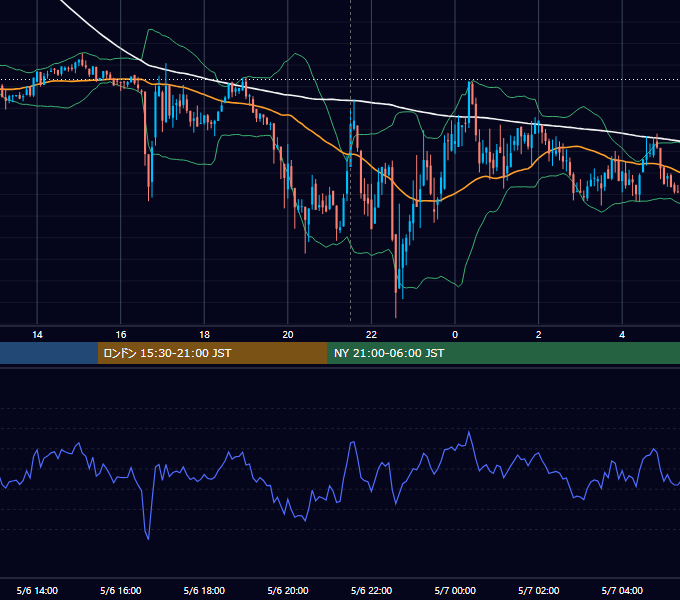Click the time axis label 4
Image resolution: width=680 pixels, height=600 pixels.
pos(622,335)
